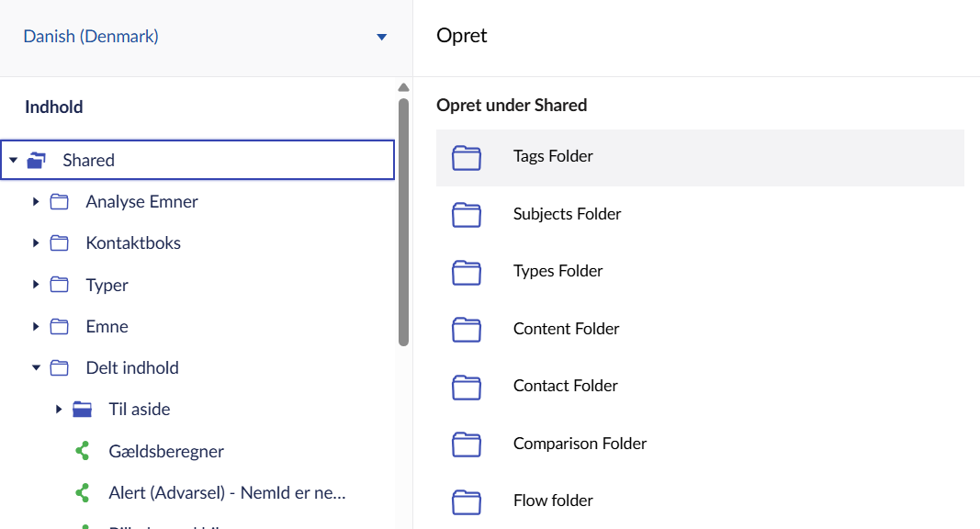This screenshot has height=529, width=980.
Task: Click the Shared root folder icon
Action: tap(37, 161)
